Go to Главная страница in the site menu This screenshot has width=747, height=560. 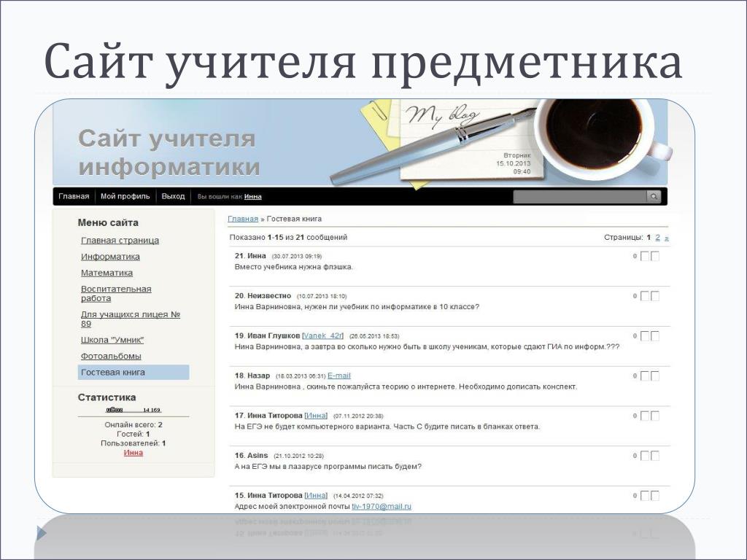coord(120,241)
